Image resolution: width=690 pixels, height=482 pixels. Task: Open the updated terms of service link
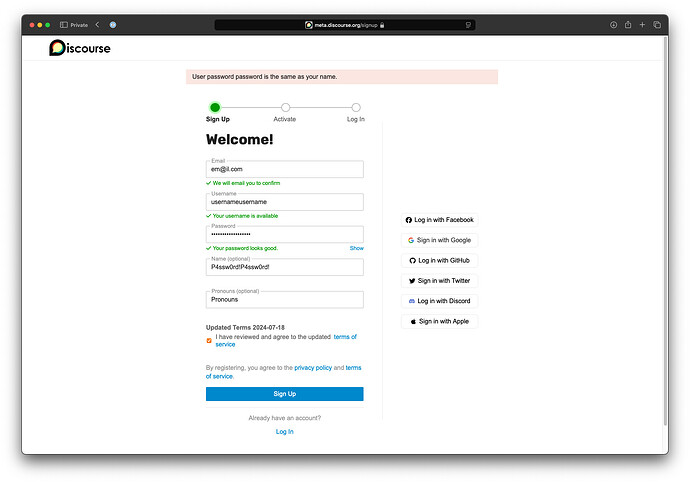tap(345, 337)
